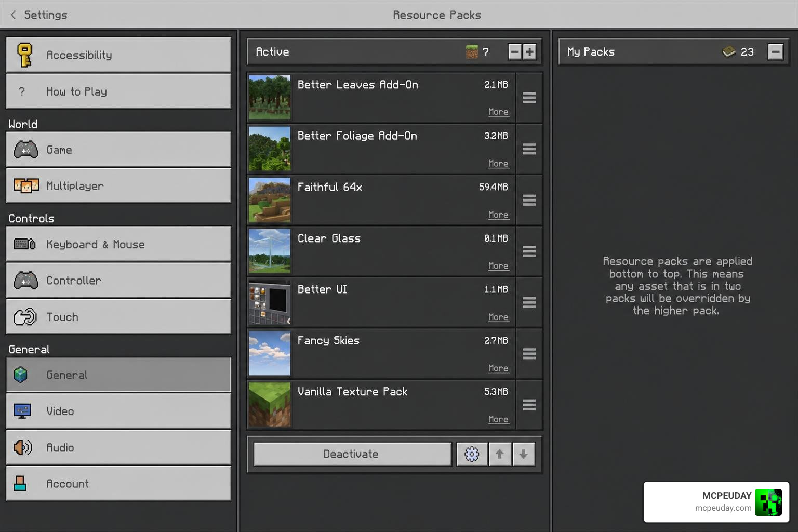The height and width of the screenshot is (532, 798).
Task: Click the cube General icon
Action: pyautogui.click(x=20, y=375)
